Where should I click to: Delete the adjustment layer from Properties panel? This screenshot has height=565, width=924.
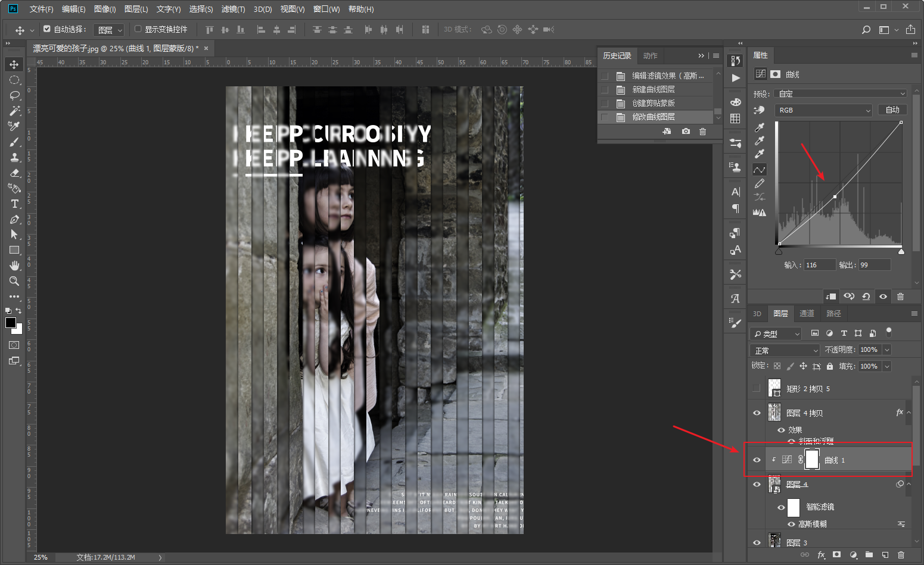tap(900, 296)
